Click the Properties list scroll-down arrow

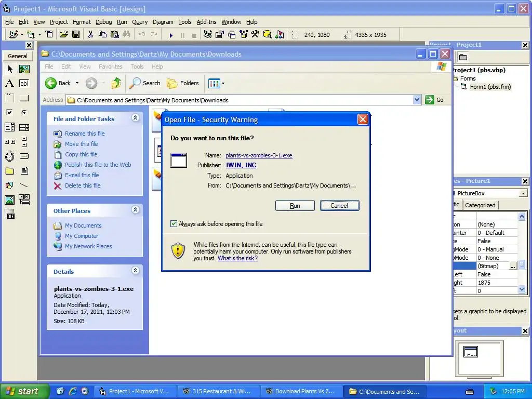click(x=522, y=289)
